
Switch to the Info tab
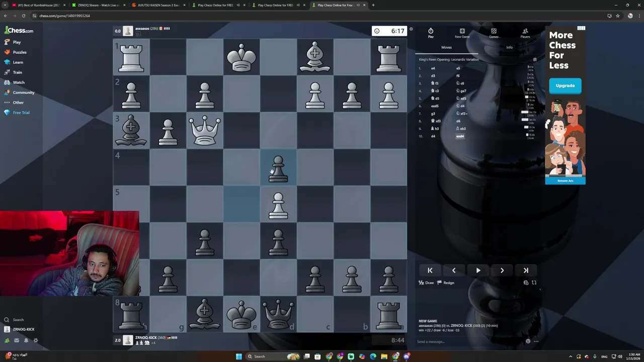(x=509, y=47)
